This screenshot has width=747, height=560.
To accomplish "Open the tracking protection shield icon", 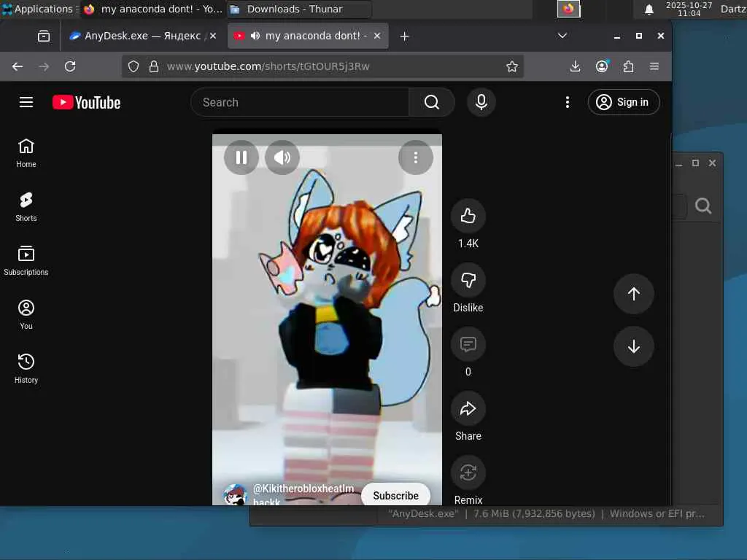I will click(x=133, y=66).
